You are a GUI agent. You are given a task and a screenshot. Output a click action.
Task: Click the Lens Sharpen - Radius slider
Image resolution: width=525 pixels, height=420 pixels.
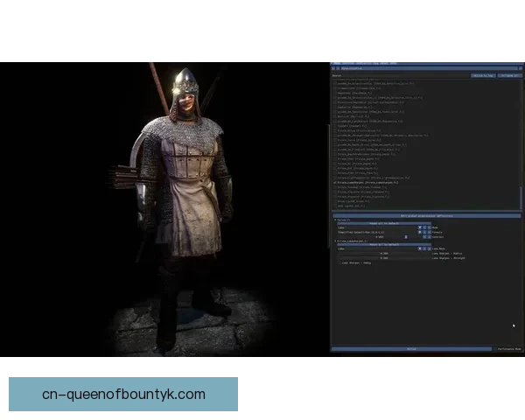tap(376, 254)
